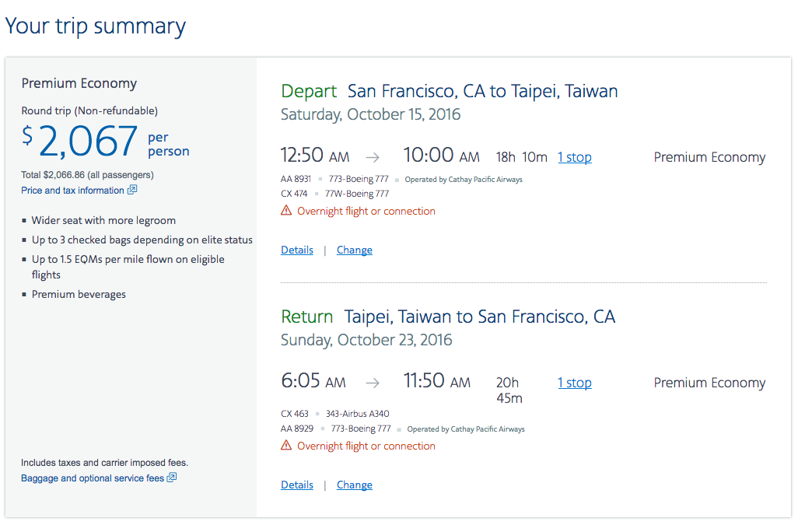Change the return Taipei to San Francisco flight

[x=354, y=485]
